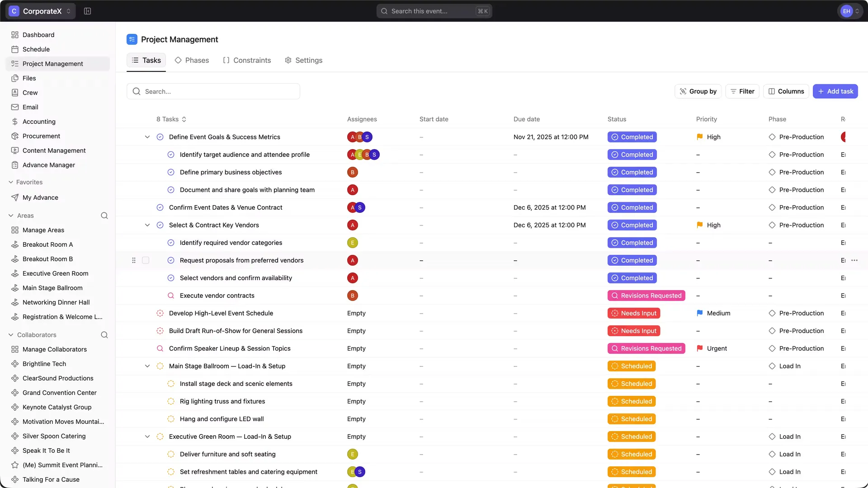
Task: Select Project Management in sidebar
Action: pyautogui.click(x=58, y=64)
